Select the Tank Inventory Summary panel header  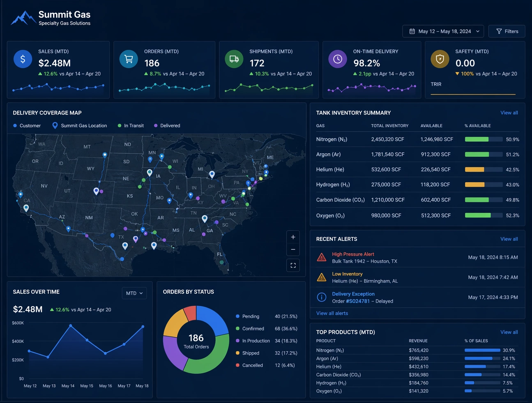(x=354, y=112)
